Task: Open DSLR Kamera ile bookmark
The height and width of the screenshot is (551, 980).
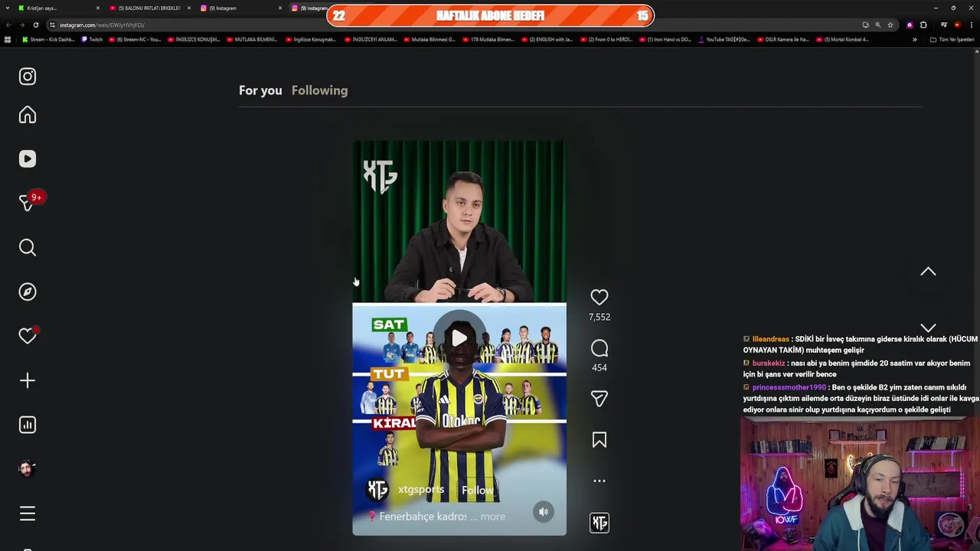Action: [782, 40]
